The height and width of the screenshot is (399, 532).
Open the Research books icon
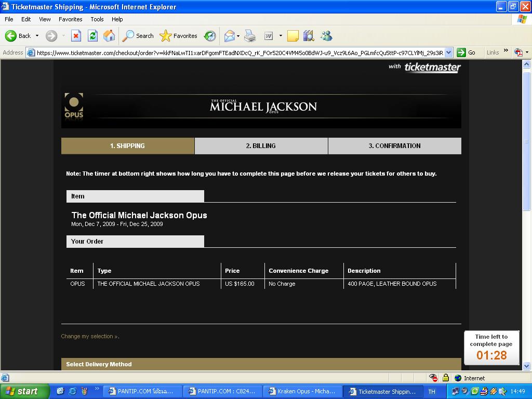309,36
